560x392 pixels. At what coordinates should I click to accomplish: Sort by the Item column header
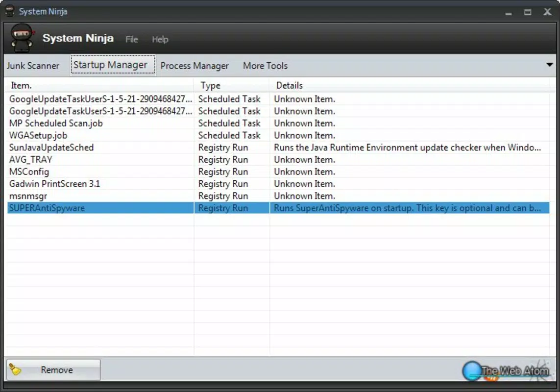coord(99,85)
